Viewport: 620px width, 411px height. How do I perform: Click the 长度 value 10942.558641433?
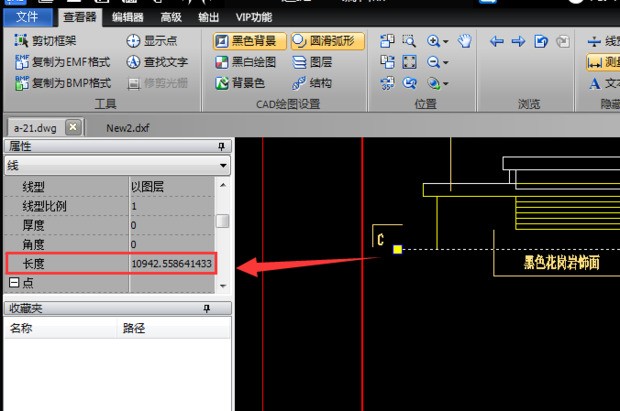pyautogui.click(x=172, y=264)
